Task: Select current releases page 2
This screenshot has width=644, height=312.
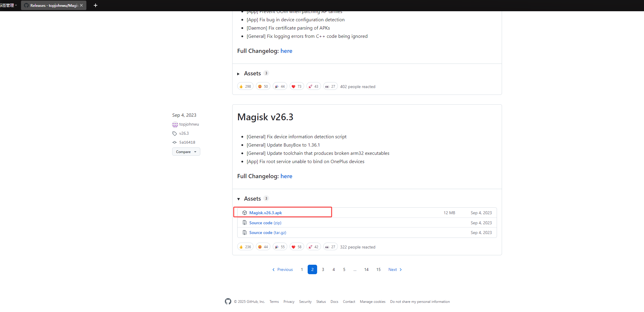Action: click(x=312, y=269)
